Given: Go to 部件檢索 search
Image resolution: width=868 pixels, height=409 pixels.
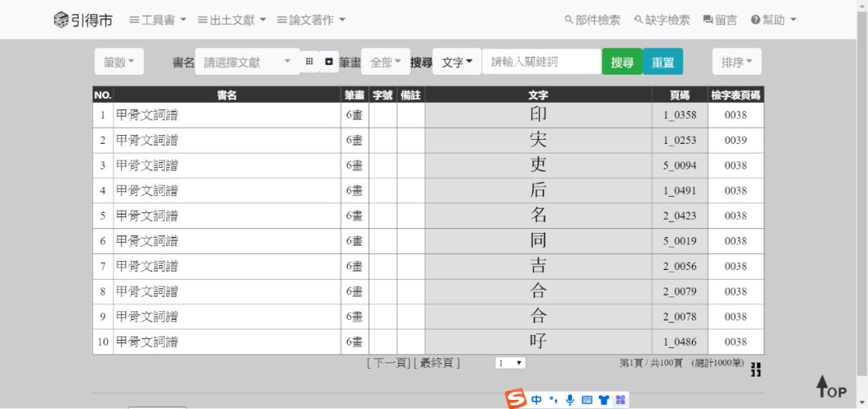Looking at the screenshot, I should (592, 20).
